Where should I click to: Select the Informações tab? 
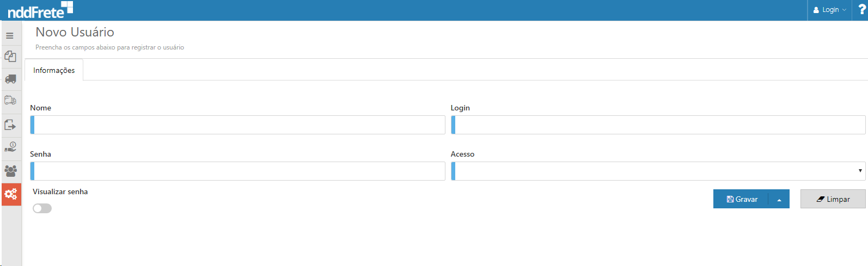(x=54, y=70)
